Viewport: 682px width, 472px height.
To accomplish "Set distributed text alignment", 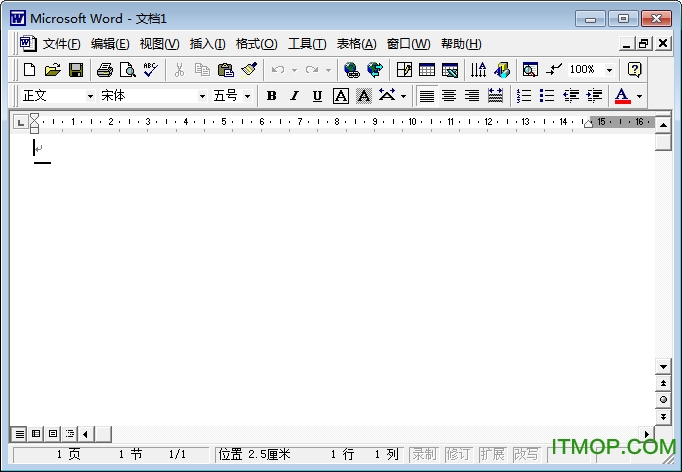I will point(495,96).
